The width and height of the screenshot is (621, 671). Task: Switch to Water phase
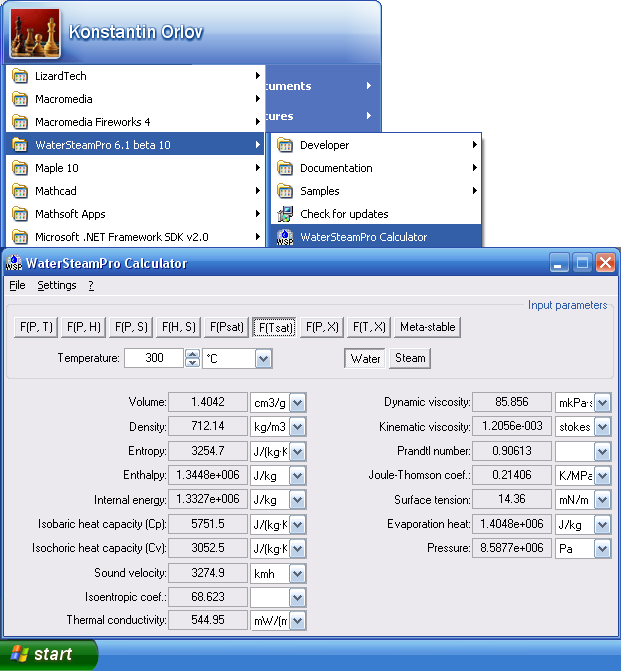365,358
